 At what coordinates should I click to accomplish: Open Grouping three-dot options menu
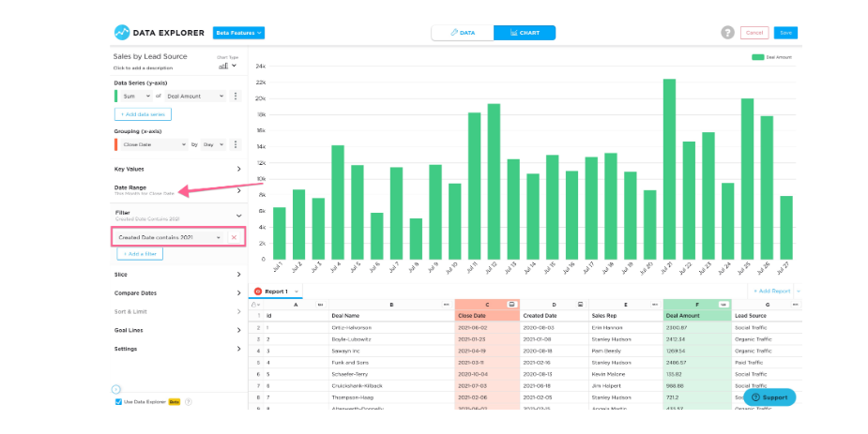[236, 144]
